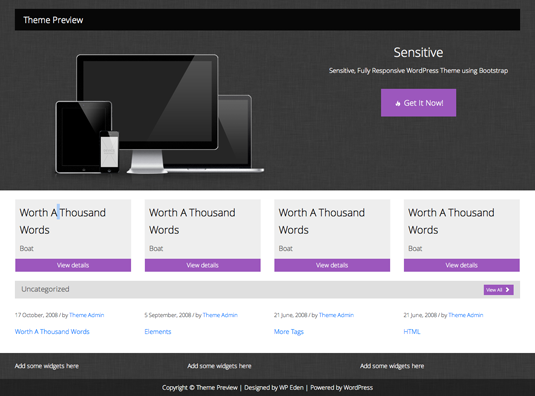Click the Get It Now! button
535x396 pixels.
tap(418, 103)
